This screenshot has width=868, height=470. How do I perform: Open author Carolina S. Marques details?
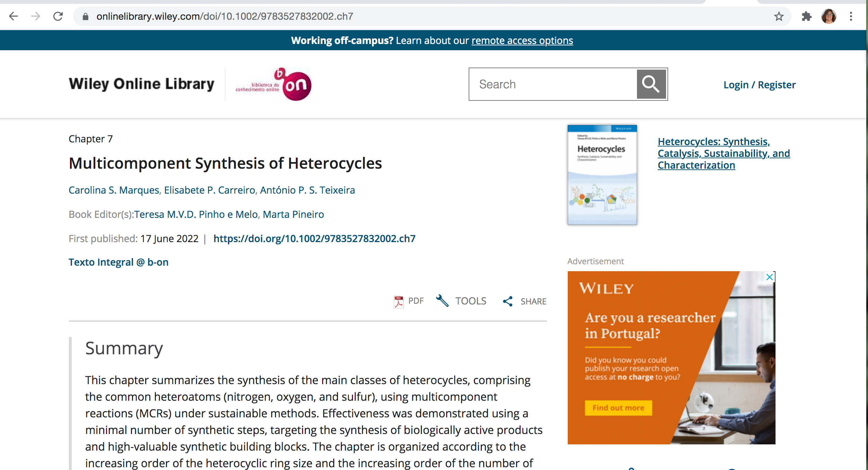114,190
